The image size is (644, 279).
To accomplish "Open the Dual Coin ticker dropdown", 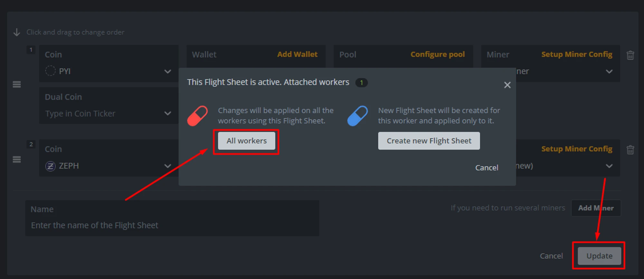I will pos(167,114).
